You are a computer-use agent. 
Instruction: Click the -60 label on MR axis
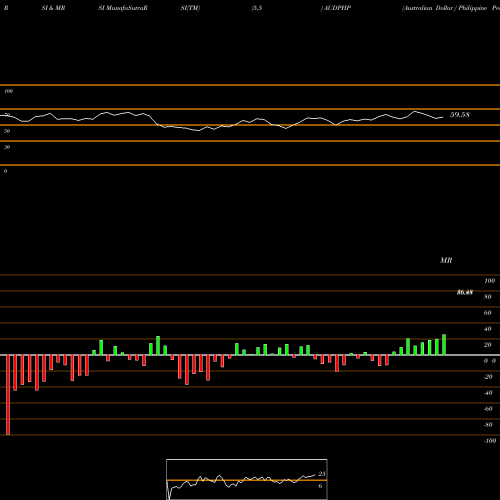(x=488, y=409)
